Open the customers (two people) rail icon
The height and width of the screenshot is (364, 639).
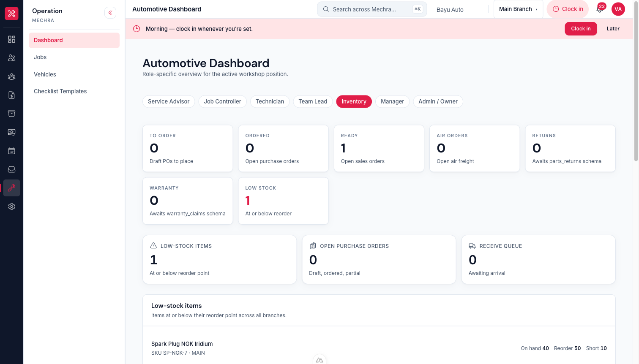[x=11, y=58]
